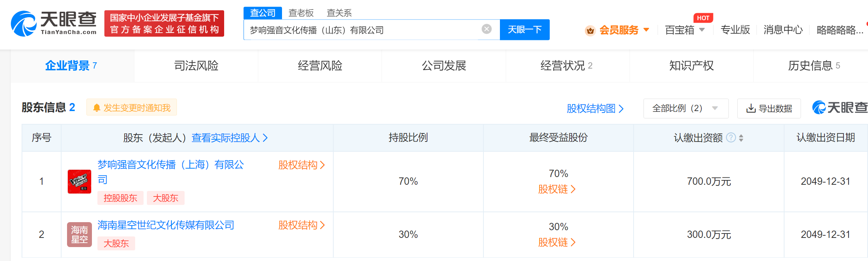868x261 pixels.
Task: Open 股权结构 for 海南星空 shareholder
Action: coord(301,225)
